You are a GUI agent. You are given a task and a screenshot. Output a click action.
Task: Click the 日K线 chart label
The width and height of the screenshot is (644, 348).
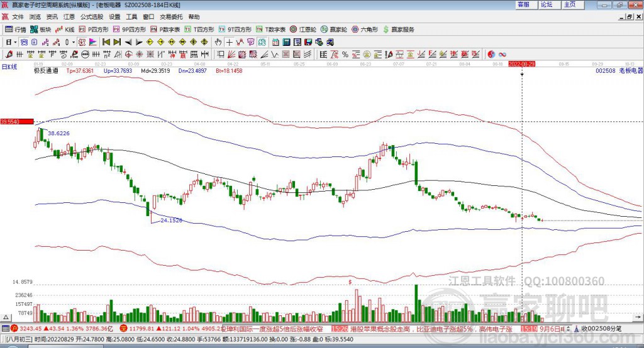click(x=9, y=67)
